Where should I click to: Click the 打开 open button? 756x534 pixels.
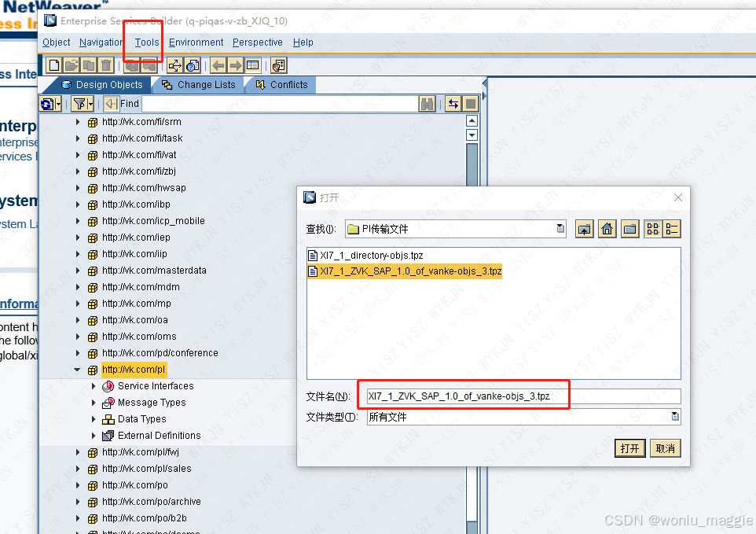pos(629,448)
